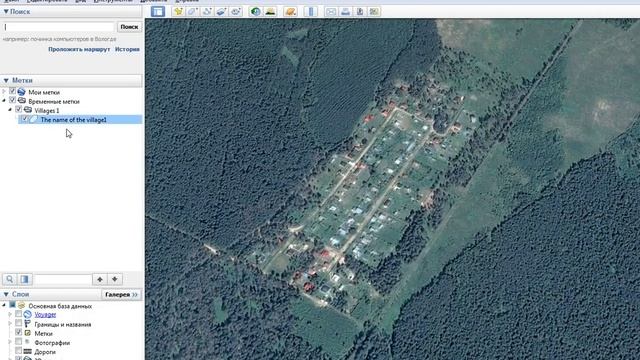Switch planet view with Saturn icon

(x=290, y=11)
